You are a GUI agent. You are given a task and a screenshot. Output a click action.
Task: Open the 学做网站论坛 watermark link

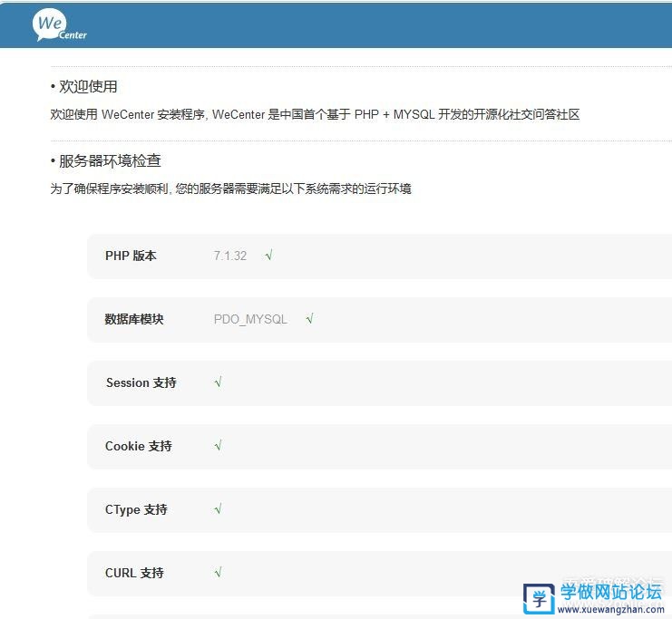click(x=610, y=593)
